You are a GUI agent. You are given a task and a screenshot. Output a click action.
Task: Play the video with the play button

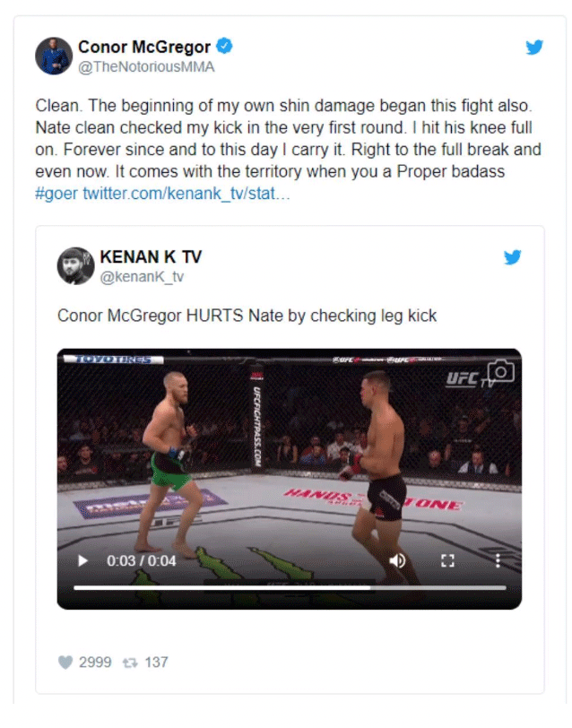[82, 560]
